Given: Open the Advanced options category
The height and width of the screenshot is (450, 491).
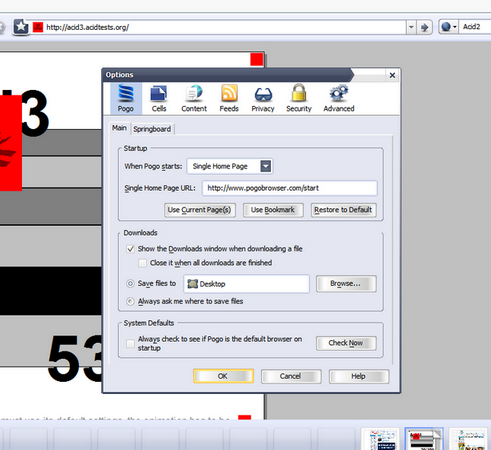Looking at the screenshot, I should (339, 99).
